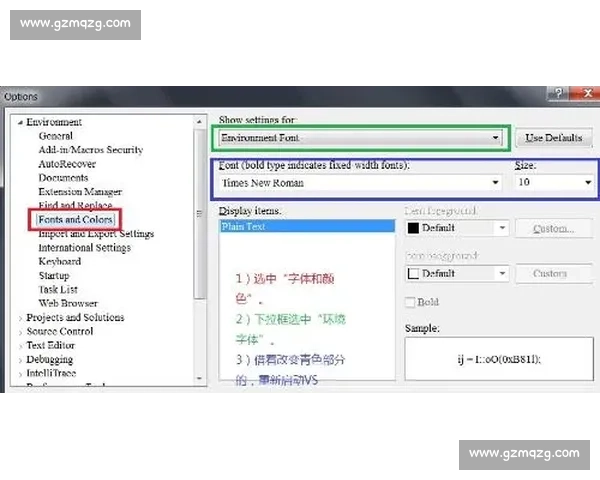The height and width of the screenshot is (480, 600).
Task: Click foreground Custom button
Action: 554,229
